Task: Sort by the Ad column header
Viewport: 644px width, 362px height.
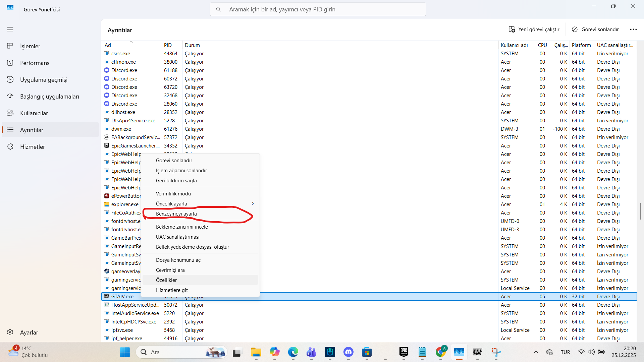Action: pos(131,45)
